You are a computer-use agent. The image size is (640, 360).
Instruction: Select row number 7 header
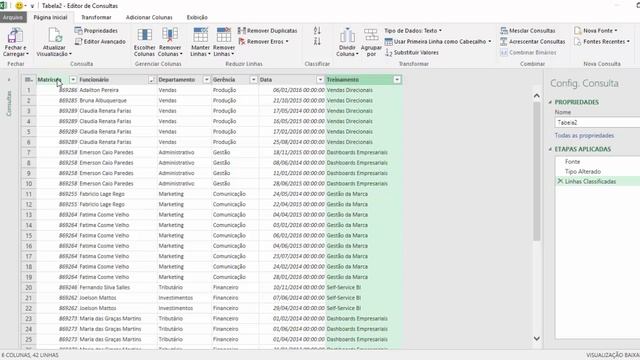(x=29, y=152)
